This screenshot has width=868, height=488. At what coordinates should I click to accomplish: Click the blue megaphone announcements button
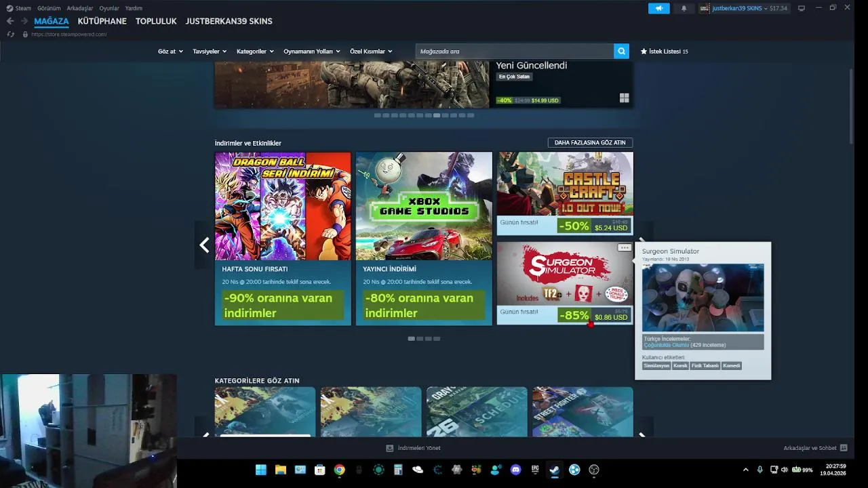point(658,8)
